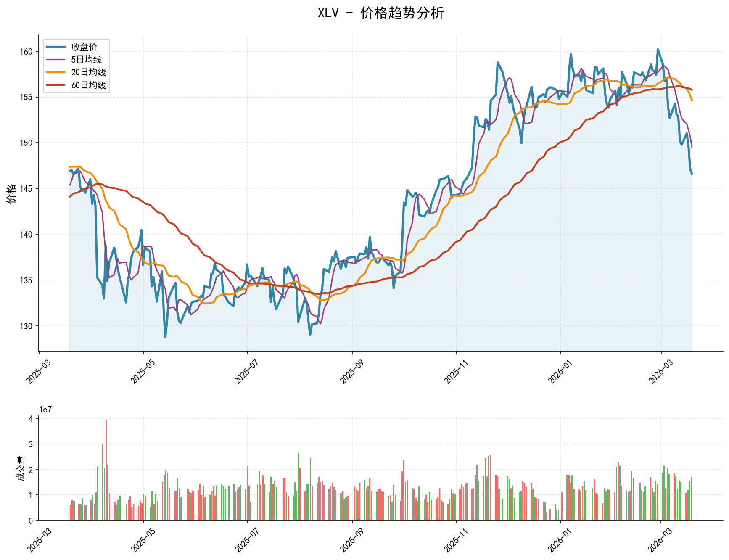Pick the red 60日均线 legend line swatch
This screenshot has height=560, width=729.
point(56,85)
